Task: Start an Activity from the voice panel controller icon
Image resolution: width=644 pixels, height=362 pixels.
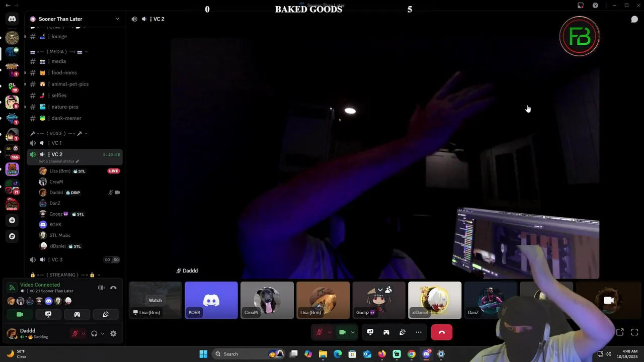Action: (x=77, y=314)
